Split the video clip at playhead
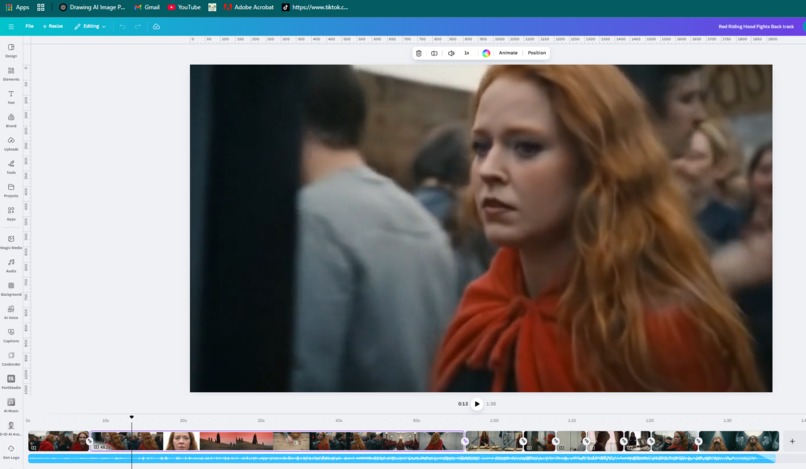806x469 pixels. [434, 53]
